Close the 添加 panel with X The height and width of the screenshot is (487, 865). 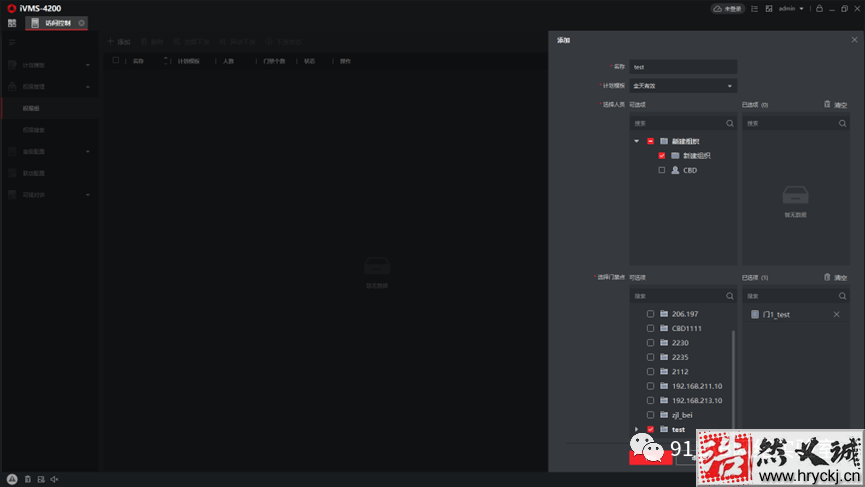(x=854, y=40)
